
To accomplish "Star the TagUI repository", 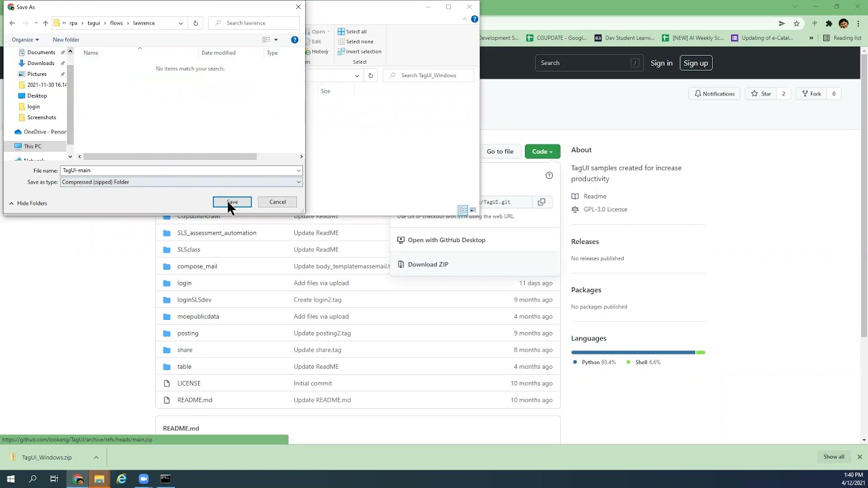I will pyautogui.click(x=760, y=94).
